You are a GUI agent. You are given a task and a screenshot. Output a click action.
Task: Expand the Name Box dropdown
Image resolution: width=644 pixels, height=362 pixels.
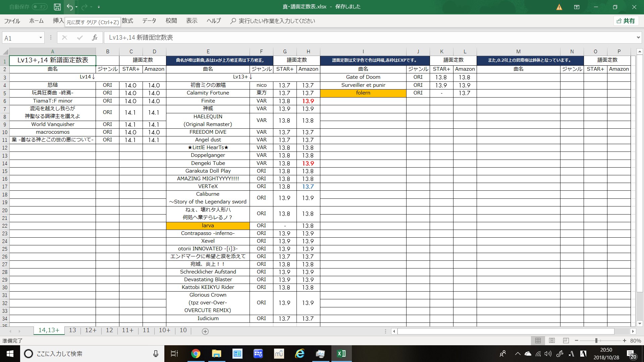[41, 38]
